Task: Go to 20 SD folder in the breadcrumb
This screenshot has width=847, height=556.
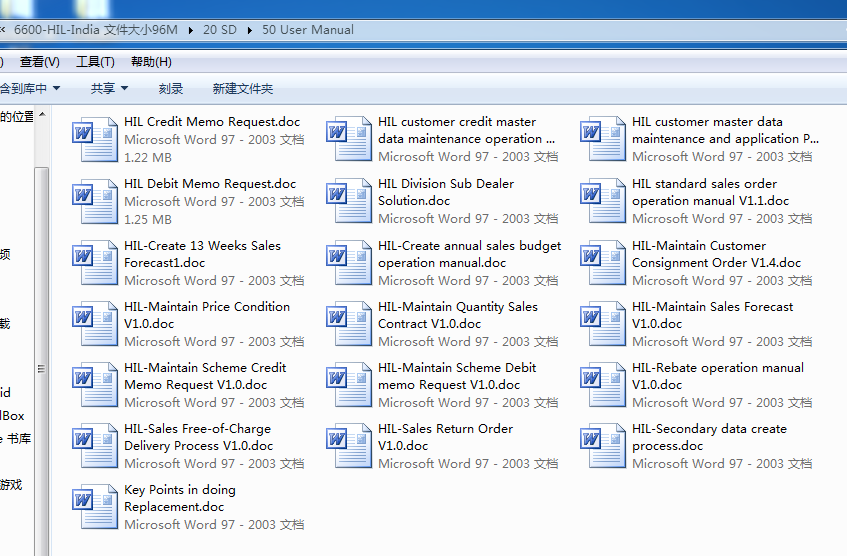Action: (x=220, y=30)
